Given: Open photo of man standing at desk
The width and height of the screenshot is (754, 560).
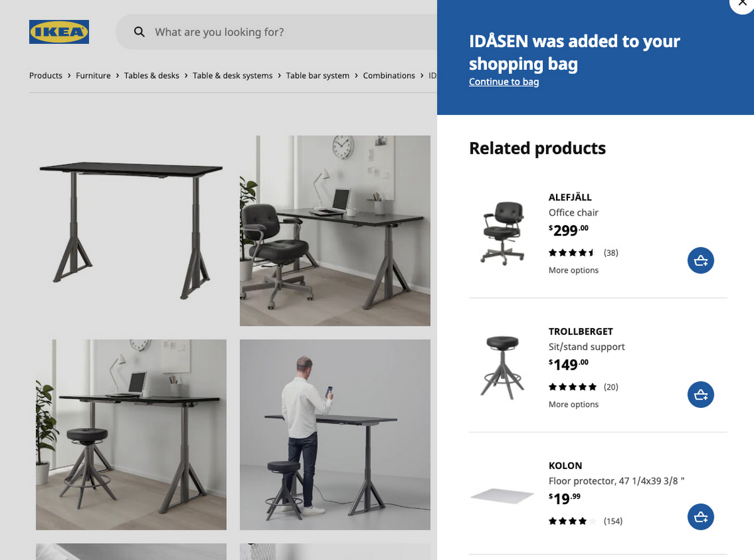Looking at the screenshot, I should [x=335, y=434].
